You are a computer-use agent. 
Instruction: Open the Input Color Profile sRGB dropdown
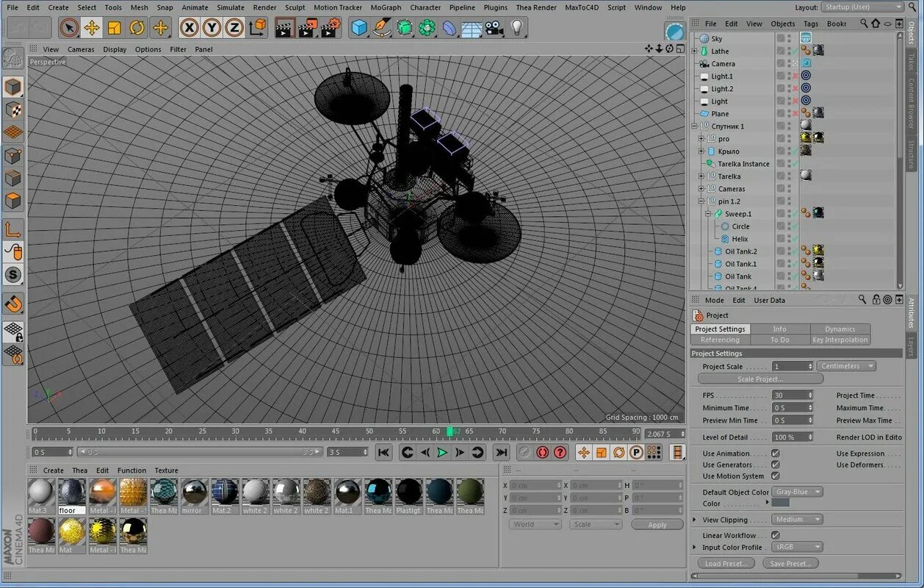pyautogui.click(x=797, y=547)
